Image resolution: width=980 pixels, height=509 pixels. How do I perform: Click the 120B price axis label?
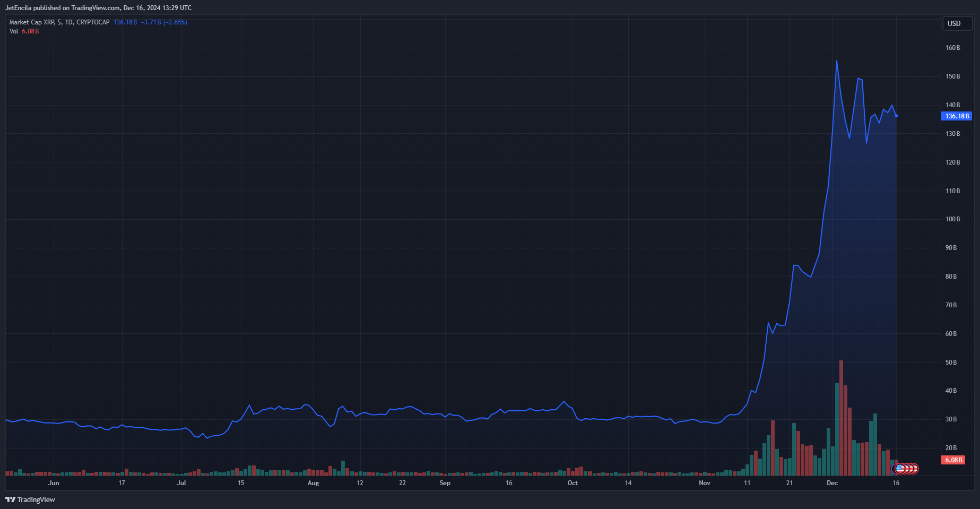coord(953,162)
